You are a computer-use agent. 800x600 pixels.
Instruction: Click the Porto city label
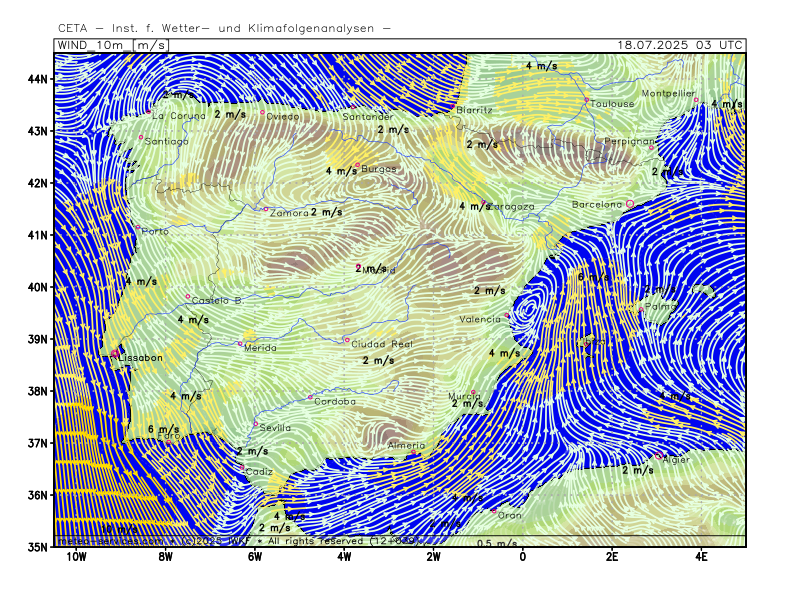coord(155,231)
